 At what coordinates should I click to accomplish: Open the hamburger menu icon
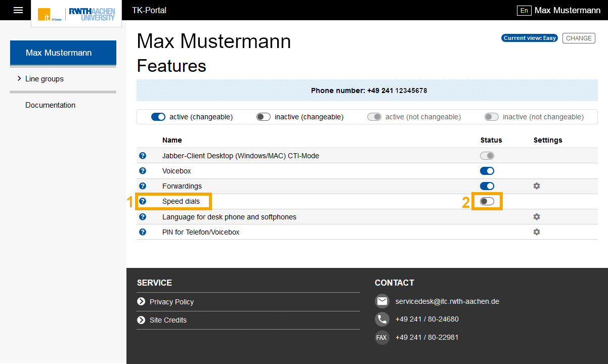point(18,10)
